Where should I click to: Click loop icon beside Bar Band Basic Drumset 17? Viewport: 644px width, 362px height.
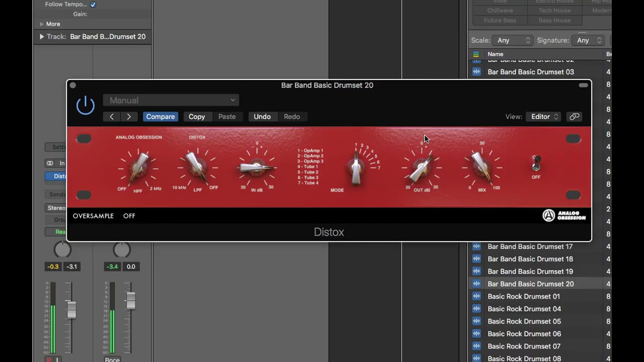click(476, 246)
